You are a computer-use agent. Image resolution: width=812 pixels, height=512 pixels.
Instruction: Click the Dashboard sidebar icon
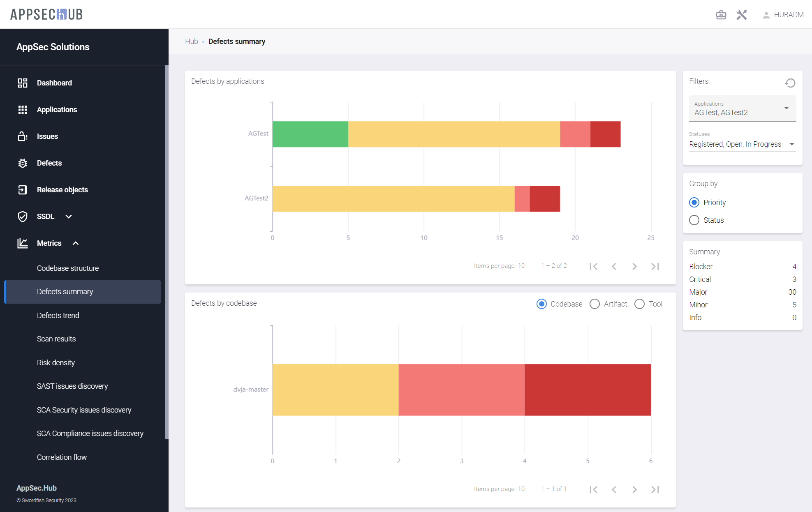[x=23, y=83]
